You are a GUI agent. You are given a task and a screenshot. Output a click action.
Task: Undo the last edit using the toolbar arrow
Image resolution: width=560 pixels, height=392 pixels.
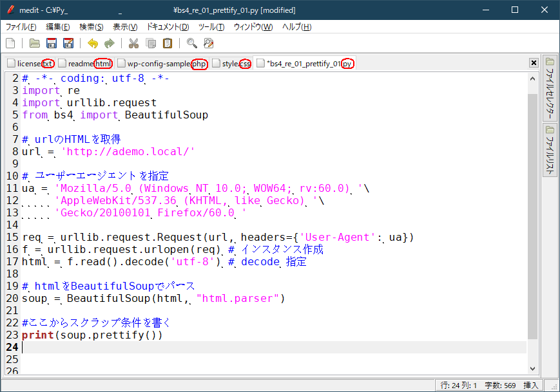point(93,43)
